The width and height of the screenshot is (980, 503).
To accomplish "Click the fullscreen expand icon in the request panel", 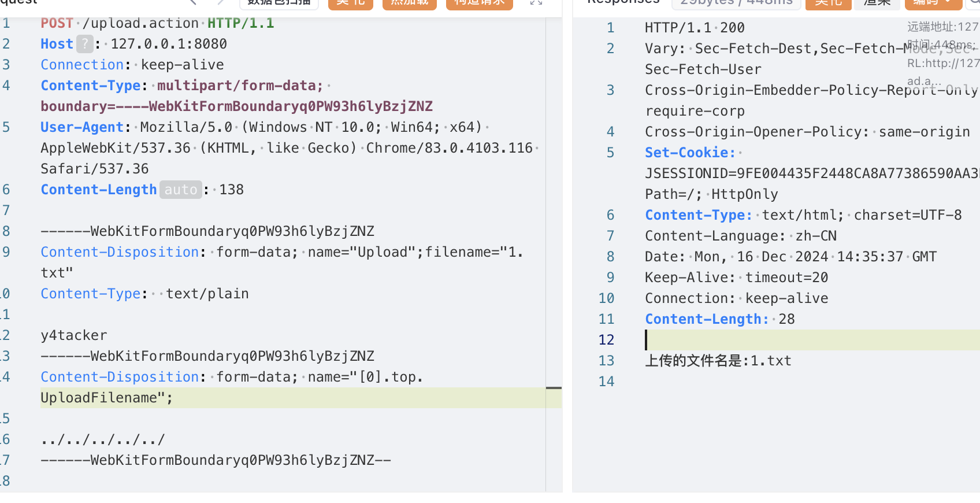I will (536, 2).
